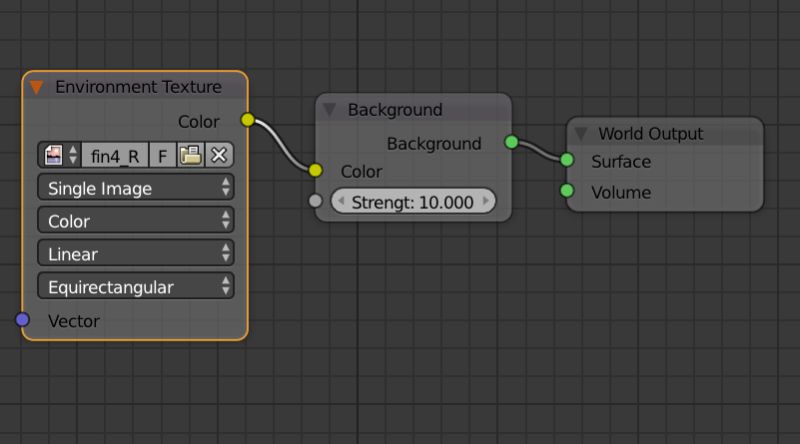Unlink the image with X icon
Image resolution: width=800 pixels, height=444 pixels.
tap(219, 155)
